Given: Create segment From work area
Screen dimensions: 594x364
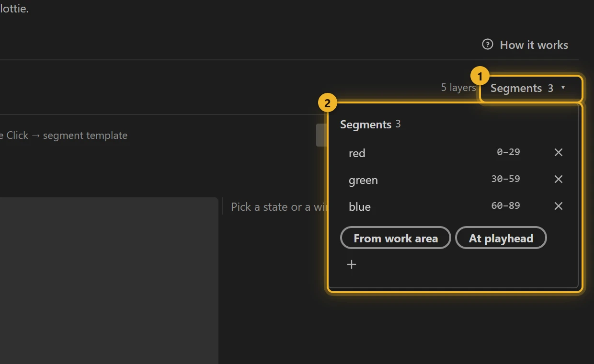Looking at the screenshot, I should point(396,238).
